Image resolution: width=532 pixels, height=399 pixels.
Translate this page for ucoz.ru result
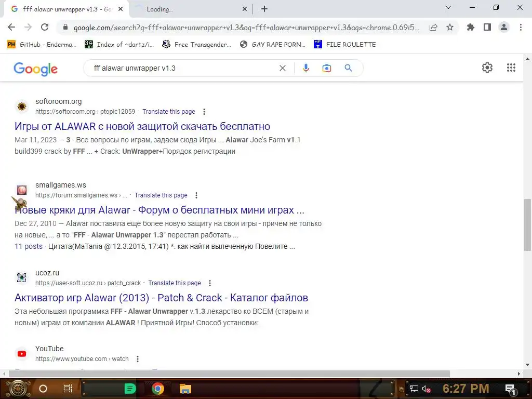coord(175,283)
